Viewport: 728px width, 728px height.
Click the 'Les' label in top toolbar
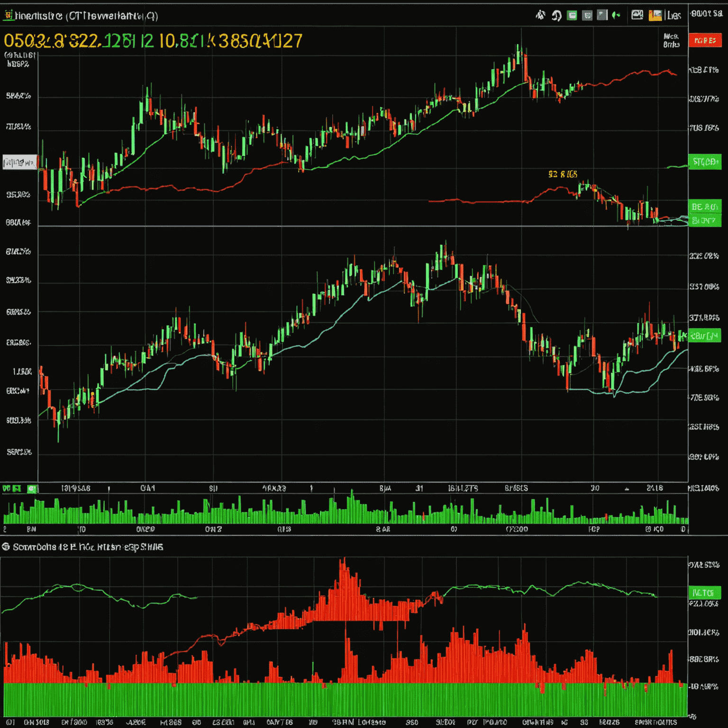[x=674, y=16]
